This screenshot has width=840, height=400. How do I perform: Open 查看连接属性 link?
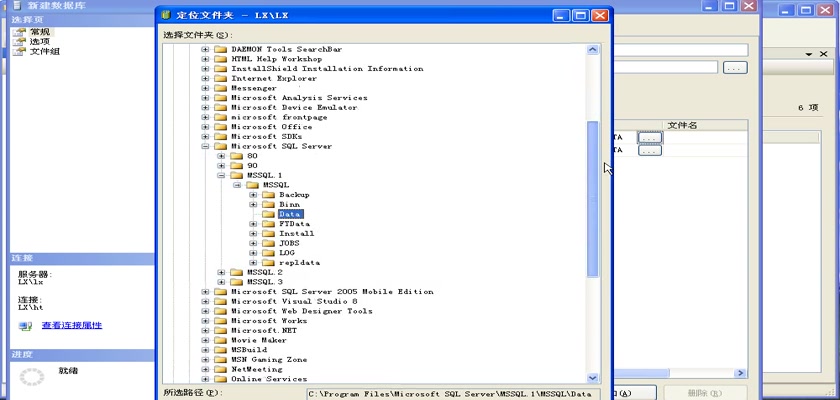tap(71, 326)
